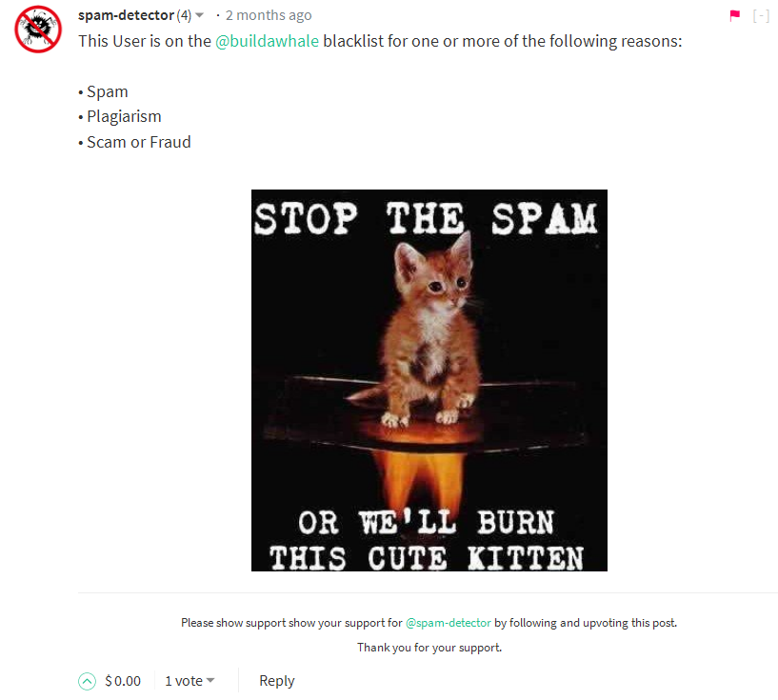Click the Thank you for your support text

click(x=429, y=648)
